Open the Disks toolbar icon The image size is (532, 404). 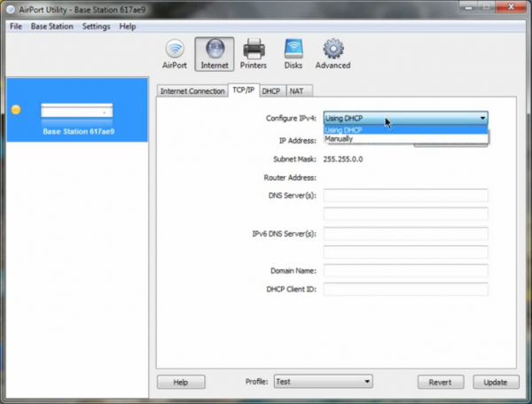[293, 54]
